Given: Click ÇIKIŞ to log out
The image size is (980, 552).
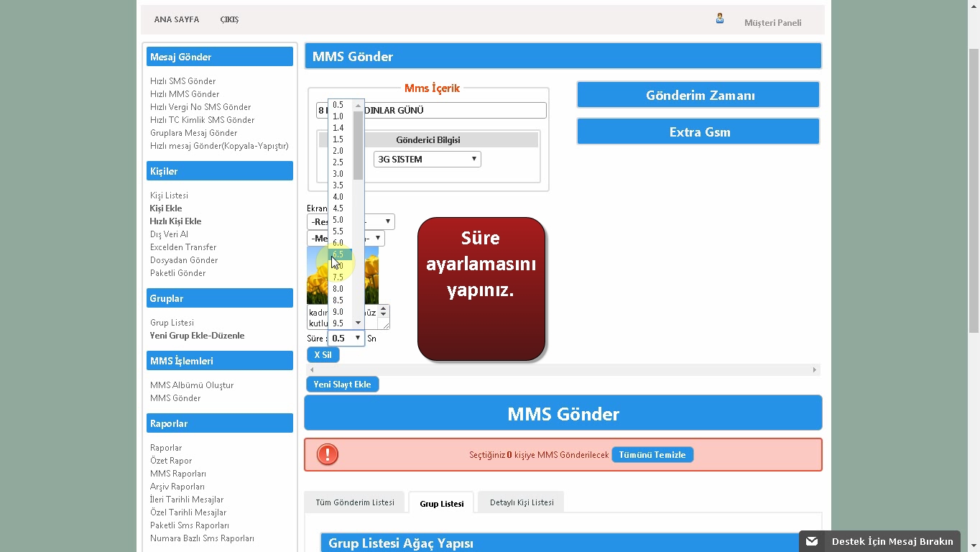Looking at the screenshot, I should [x=229, y=19].
